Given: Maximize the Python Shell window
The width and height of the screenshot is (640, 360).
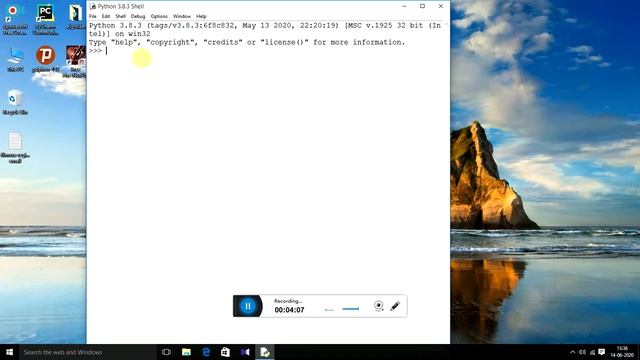Looking at the screenshot, I should [422, 6].
